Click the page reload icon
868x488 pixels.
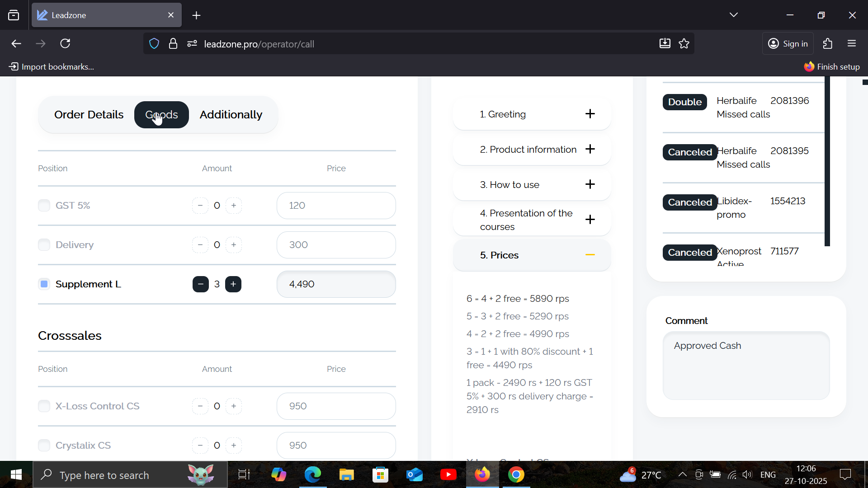[x=65, y=44]
